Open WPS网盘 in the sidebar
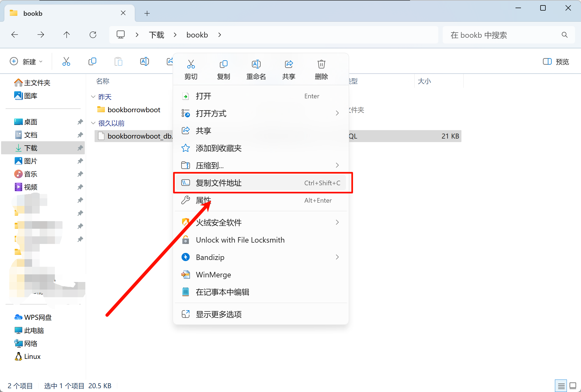 coord(33,317)
